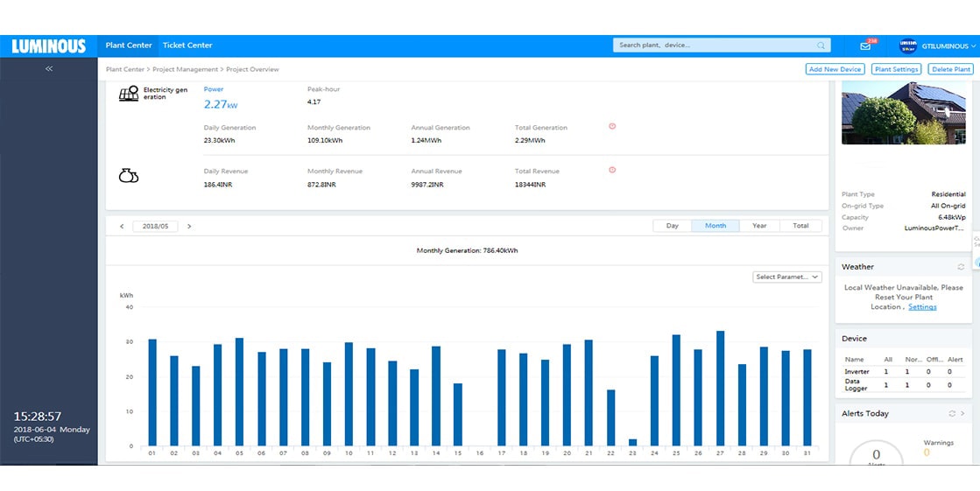Open the Select Parameter dropdown
Viewport: 980px width, 491px height.
click(786, 277)
